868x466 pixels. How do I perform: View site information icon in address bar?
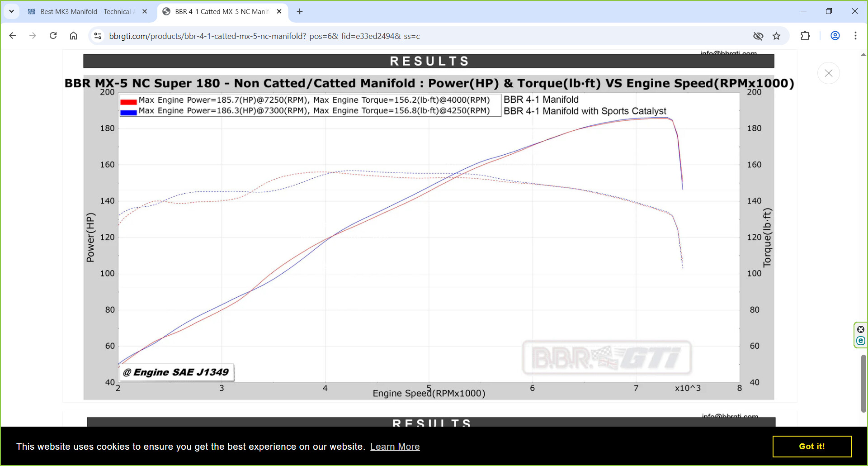(98, 36)
